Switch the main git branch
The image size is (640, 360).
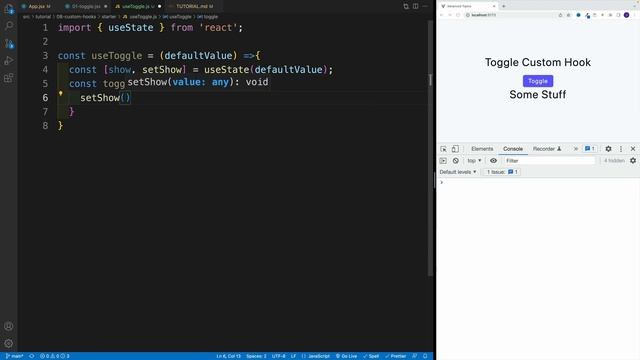[x=14, y=356]
